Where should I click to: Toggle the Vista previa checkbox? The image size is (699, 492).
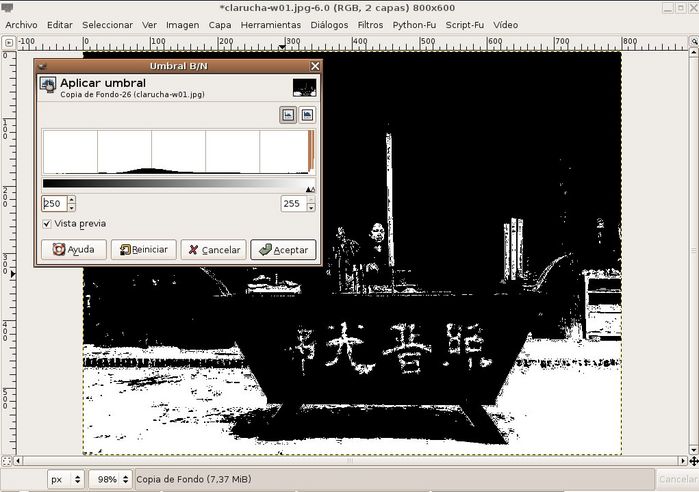[47, 224]
